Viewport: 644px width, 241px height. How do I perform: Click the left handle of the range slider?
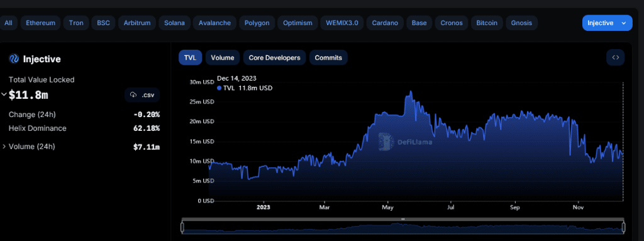pyautogui.click(x=182, y=227)
